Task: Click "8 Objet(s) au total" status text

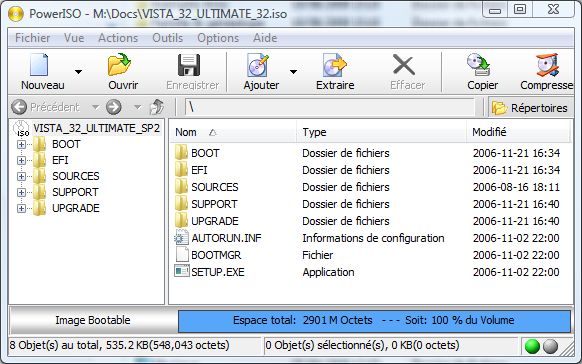Action: pos(120,345)
